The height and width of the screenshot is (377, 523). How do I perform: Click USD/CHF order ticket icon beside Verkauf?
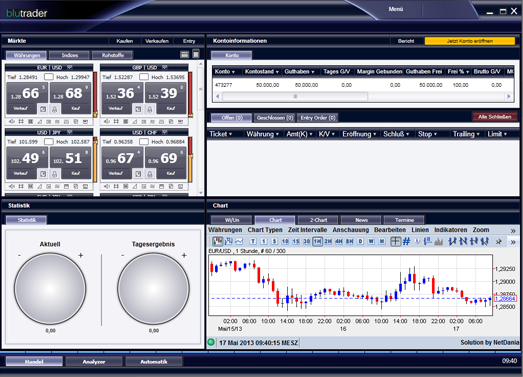[x=138, y=174]
